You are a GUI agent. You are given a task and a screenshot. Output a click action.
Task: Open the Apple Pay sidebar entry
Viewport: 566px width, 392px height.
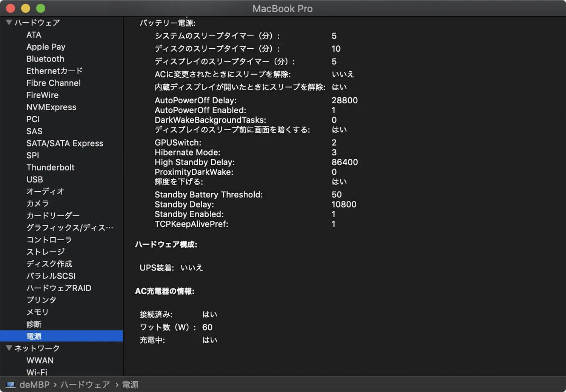(46, 47)
